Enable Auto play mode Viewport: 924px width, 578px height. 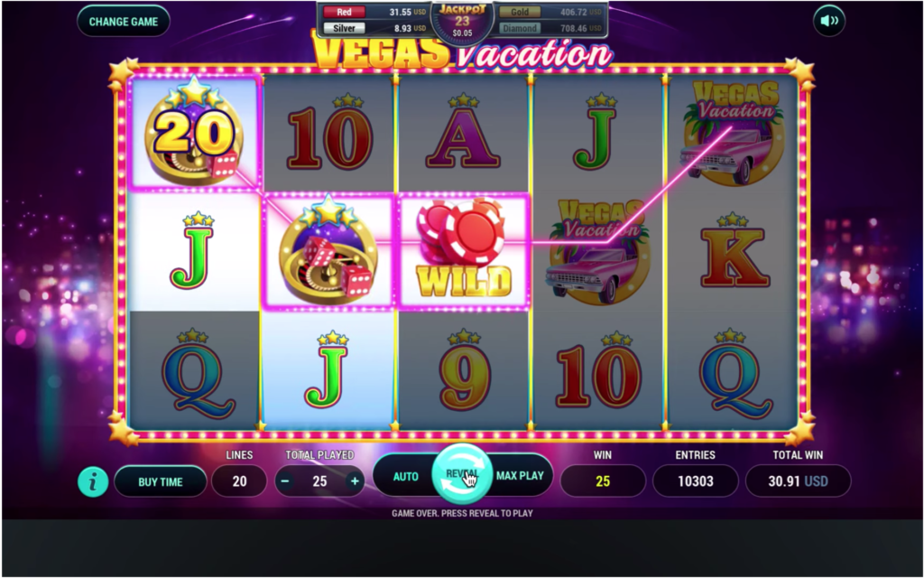(x=405, y=476)
